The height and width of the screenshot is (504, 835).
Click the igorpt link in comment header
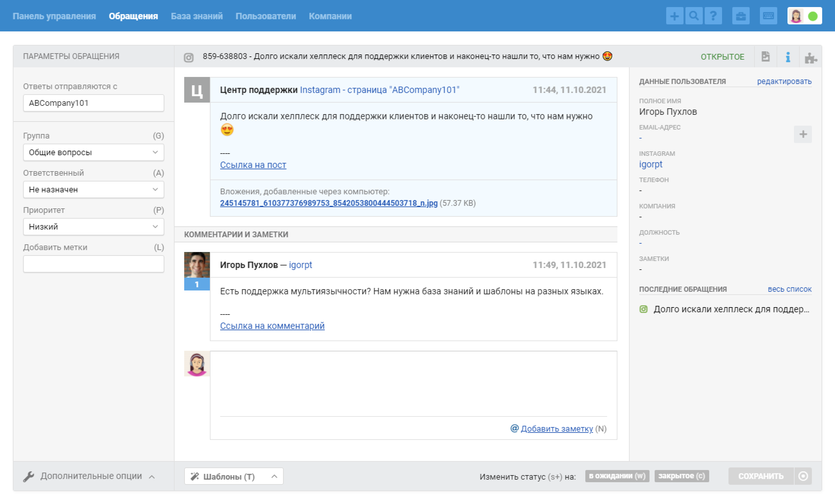tap(300, 265)
